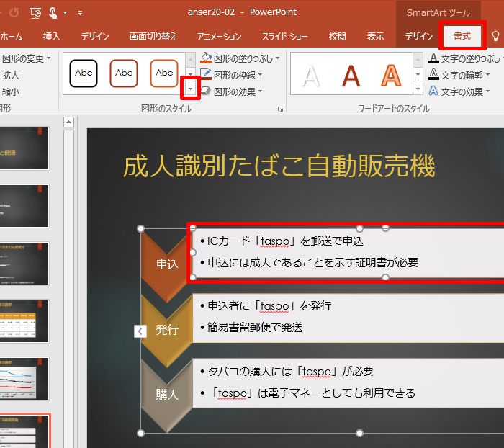Screen dimensions: 504x448
Task: Click 文字の塗りつぶし A icon
Action: [x=433, y=58]
